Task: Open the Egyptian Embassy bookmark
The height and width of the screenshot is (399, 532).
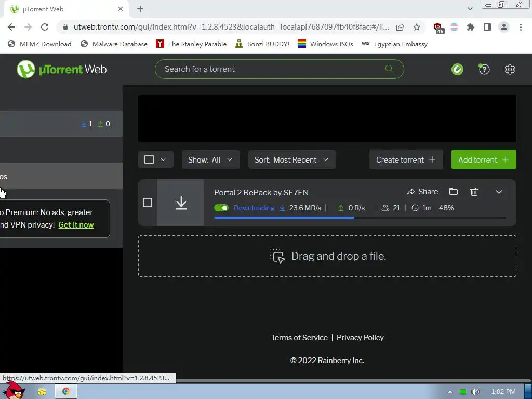Action: point(395,44)
